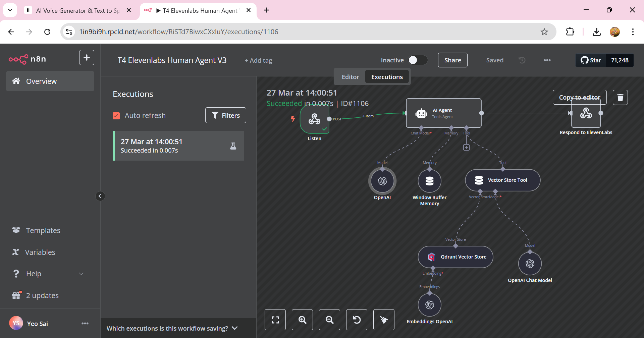Select the 27 Mar at 14:00:51 execution
This screenshot has width=644, height=338.
point(178,146)
